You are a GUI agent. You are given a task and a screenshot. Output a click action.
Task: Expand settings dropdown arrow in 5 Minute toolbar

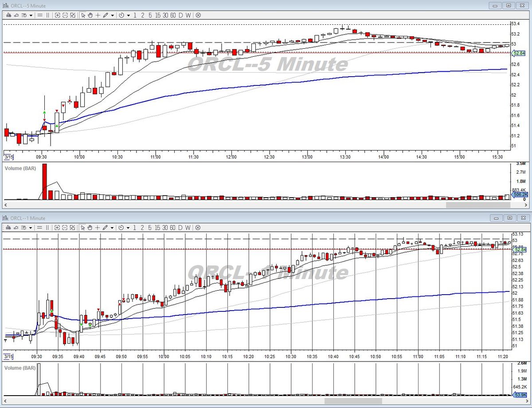click(x=31, y=15)
